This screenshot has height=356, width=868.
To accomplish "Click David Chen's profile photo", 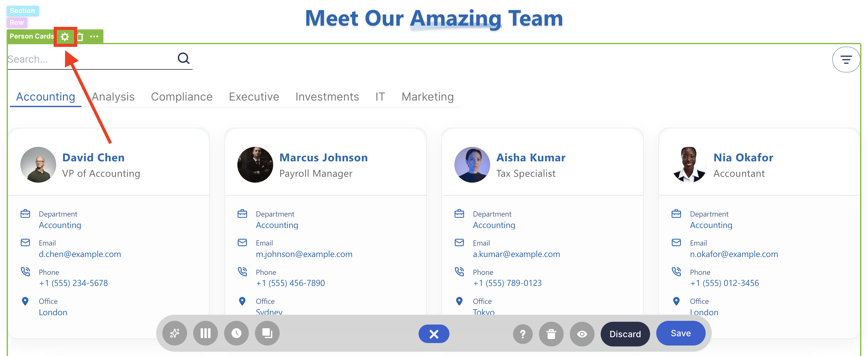I will coord(38,164).
